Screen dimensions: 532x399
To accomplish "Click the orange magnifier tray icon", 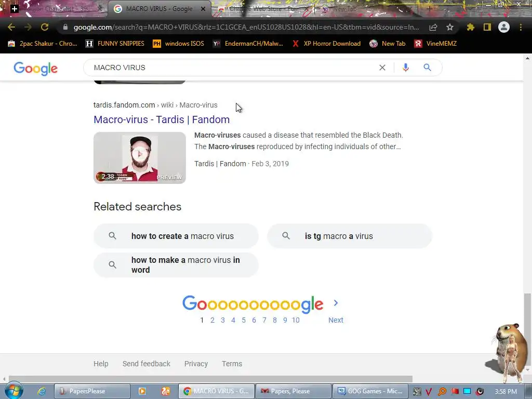I will point(442,392).
